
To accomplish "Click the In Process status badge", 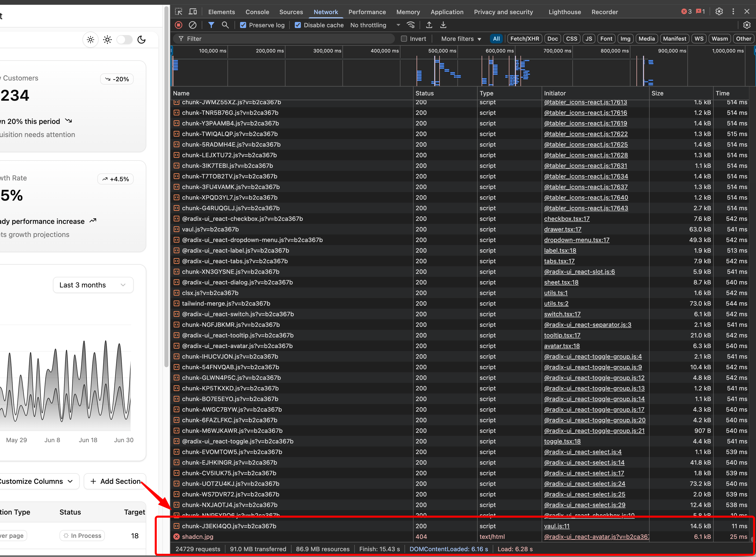I will pyautogui.click(x=82, y=536).
